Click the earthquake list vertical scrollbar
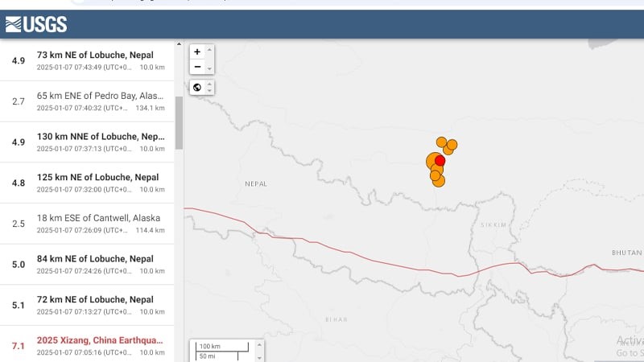Image resolution: width=644 pixels, height=362 pixels. pyautogui.click(x=179, y=121)
